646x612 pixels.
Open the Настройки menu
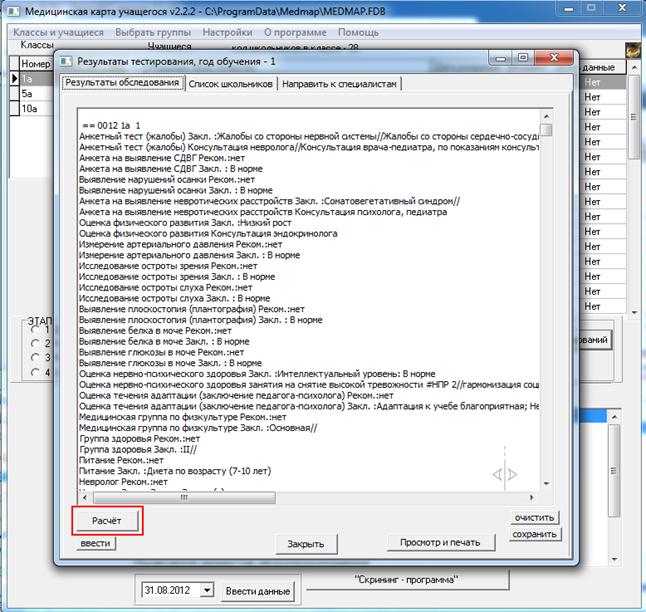228,32
